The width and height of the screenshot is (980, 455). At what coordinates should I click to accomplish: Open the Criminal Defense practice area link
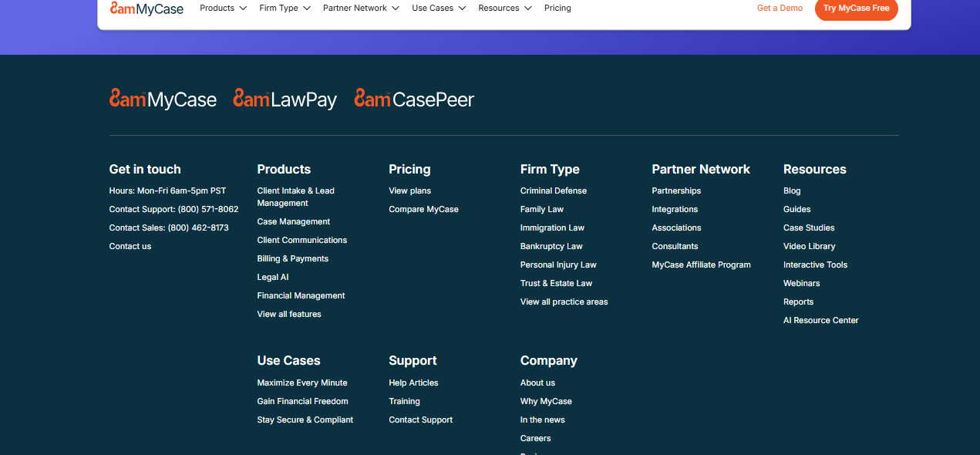tap(553, 190)
